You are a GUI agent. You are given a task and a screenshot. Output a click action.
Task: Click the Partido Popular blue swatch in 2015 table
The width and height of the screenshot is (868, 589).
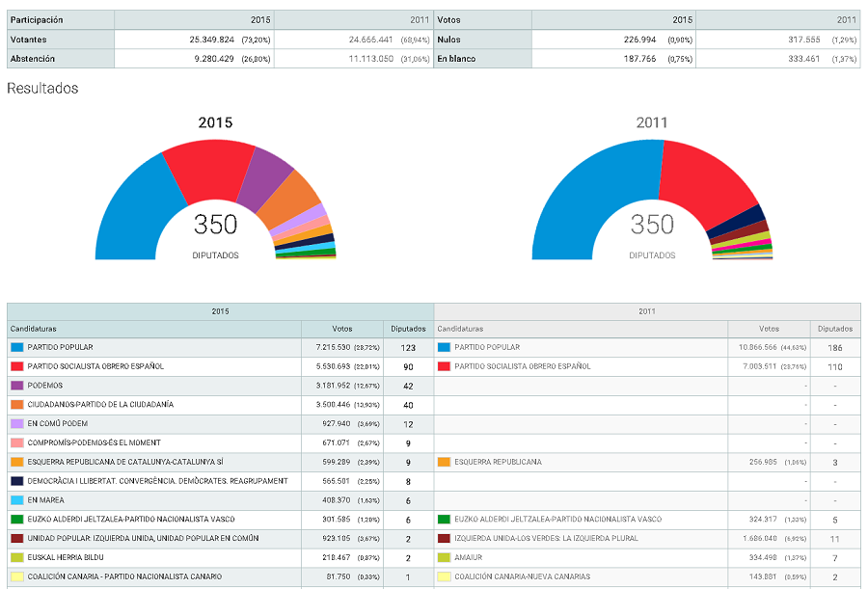coord(17,348)
